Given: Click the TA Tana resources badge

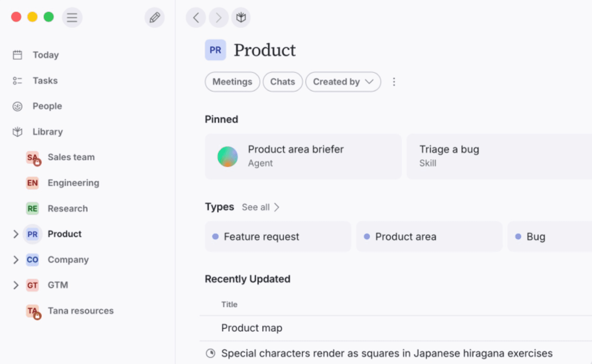Looking at the screenshot, I should click(x=33, y=311).
